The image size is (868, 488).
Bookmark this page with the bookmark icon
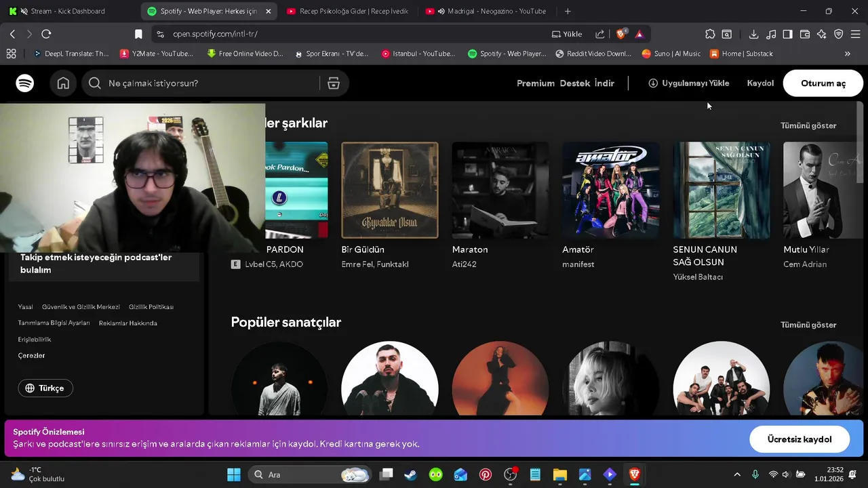(138, 34)
